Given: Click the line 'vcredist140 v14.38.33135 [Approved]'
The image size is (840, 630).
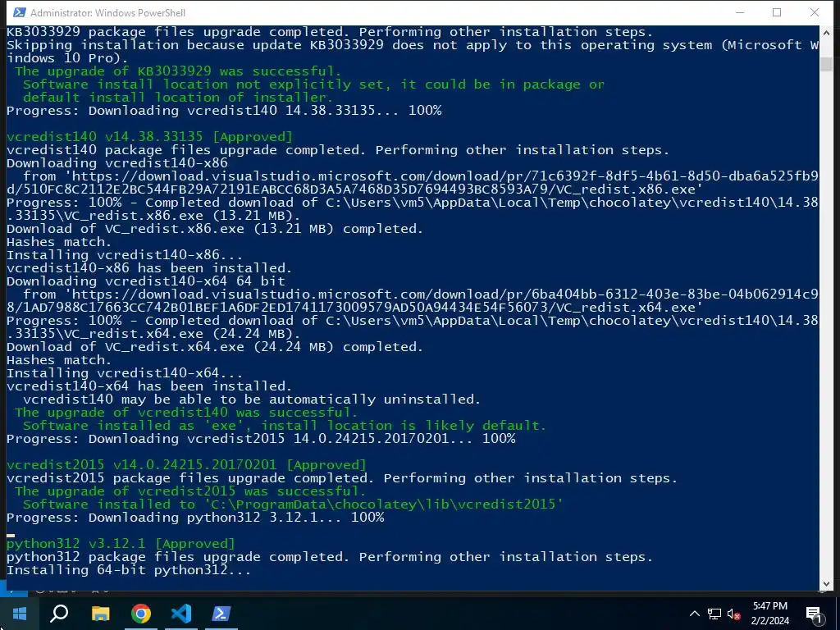Looking at the screenshot, I should tap(149, 137).
